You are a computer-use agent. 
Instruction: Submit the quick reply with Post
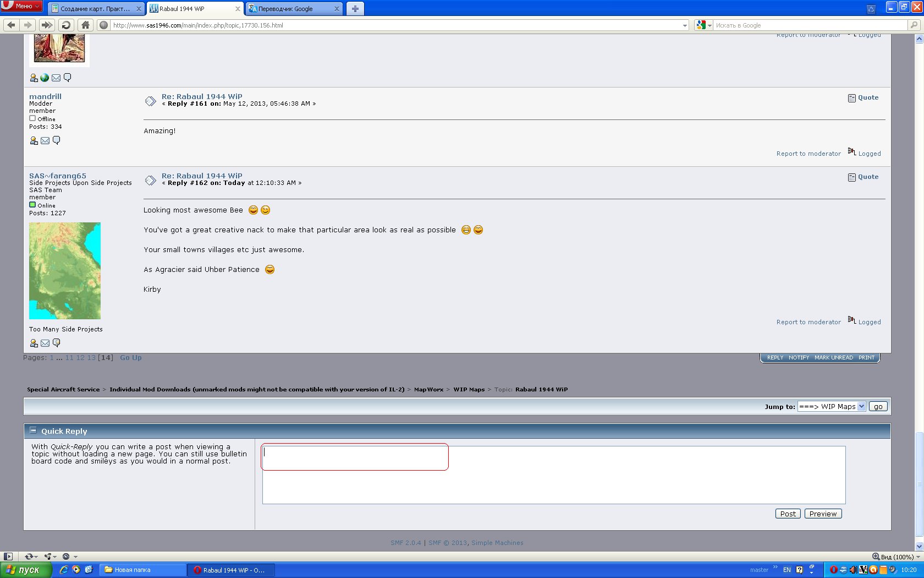[788, 514]
